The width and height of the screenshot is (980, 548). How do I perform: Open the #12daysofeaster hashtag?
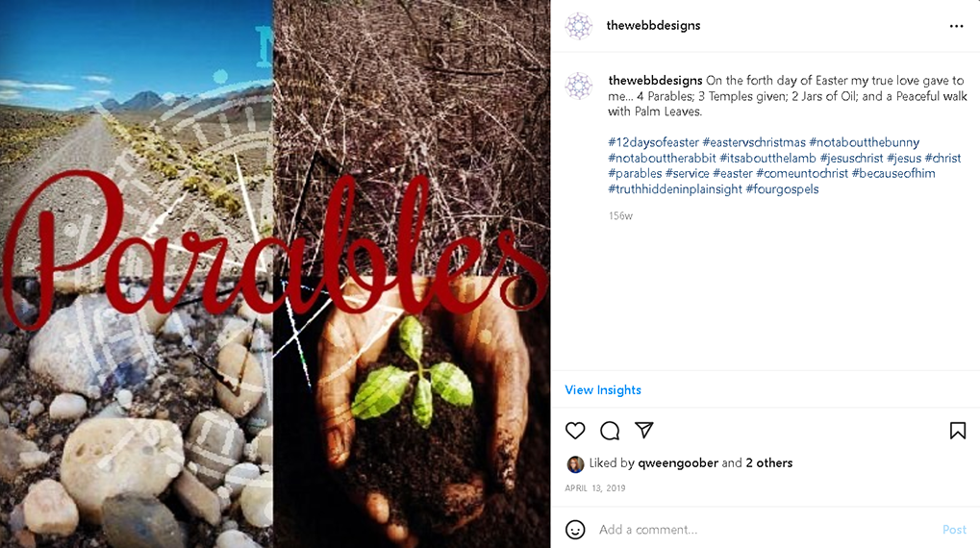point(653,142)
